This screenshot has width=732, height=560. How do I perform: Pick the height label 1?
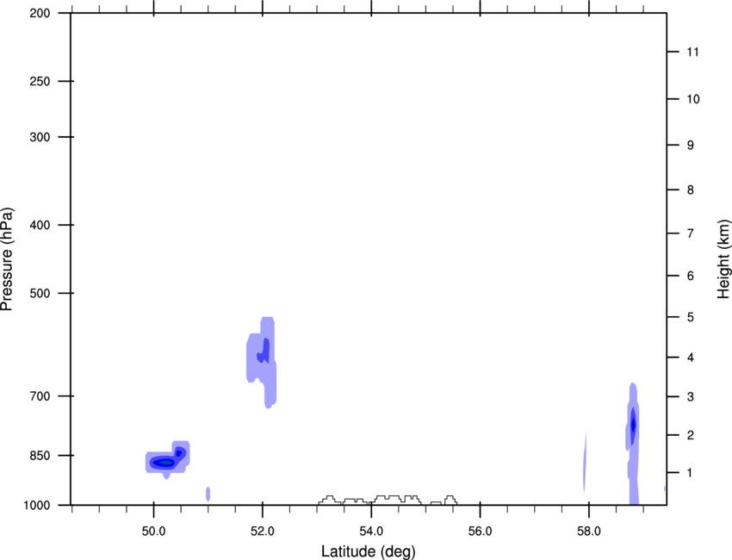690,473
